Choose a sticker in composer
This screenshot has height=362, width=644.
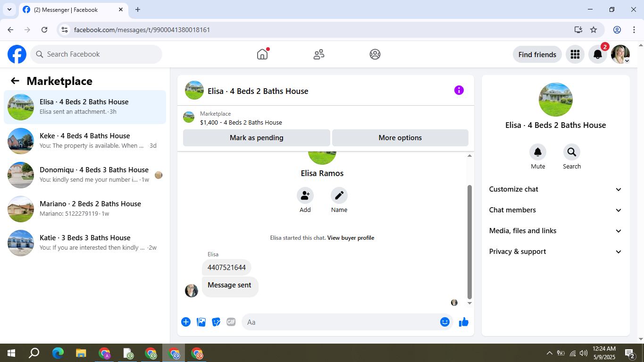point(216,322)
